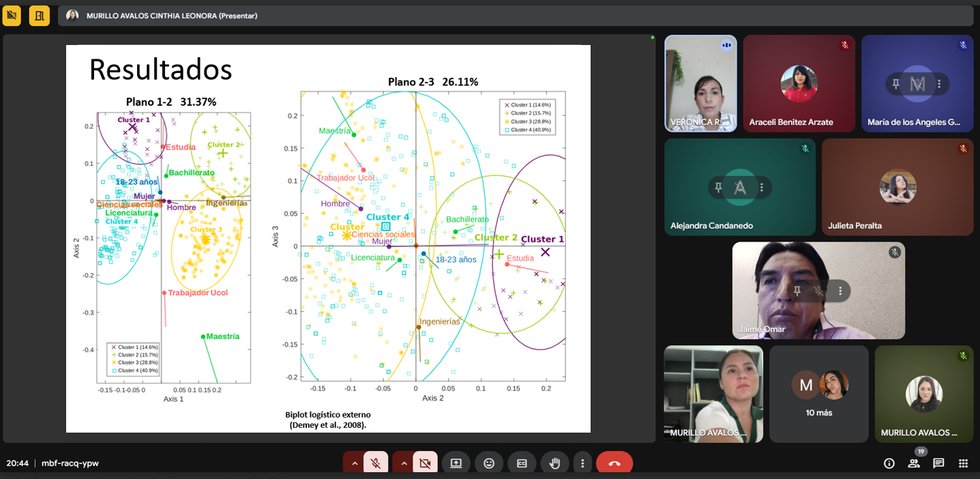Image resolution: width=980 pixels, height=479 pixels.
Task: Expand audio settings arrow beside microphone
Action: click(354, 463)
